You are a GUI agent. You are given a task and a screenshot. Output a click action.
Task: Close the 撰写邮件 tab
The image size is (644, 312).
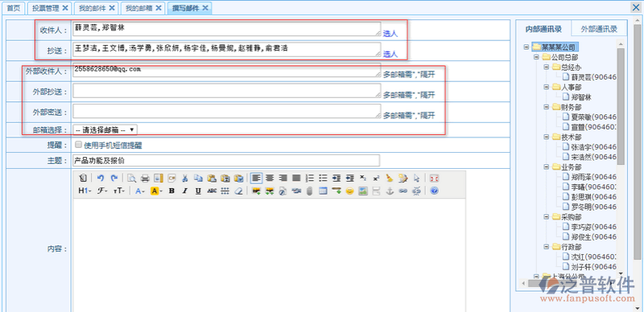pyautogui.click(x=205, y=8)
